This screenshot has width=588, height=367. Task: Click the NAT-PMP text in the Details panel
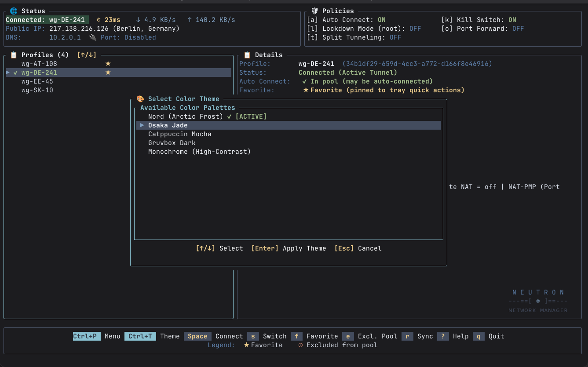coord(522,187)
